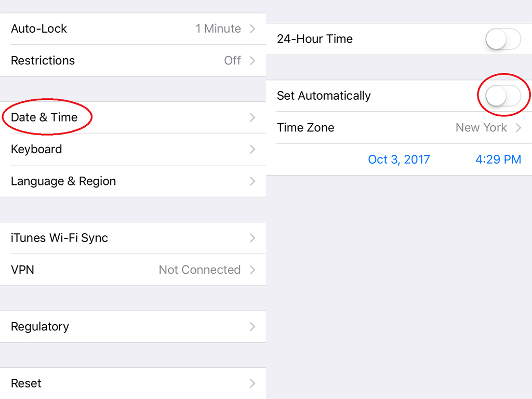Select the 4:29 PM time value

point(498,159)
